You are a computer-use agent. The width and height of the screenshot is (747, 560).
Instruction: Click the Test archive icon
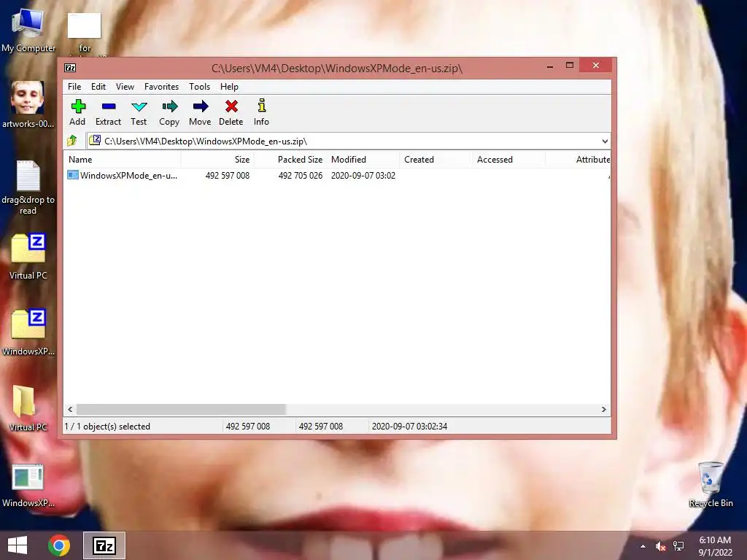pos(139,112)
